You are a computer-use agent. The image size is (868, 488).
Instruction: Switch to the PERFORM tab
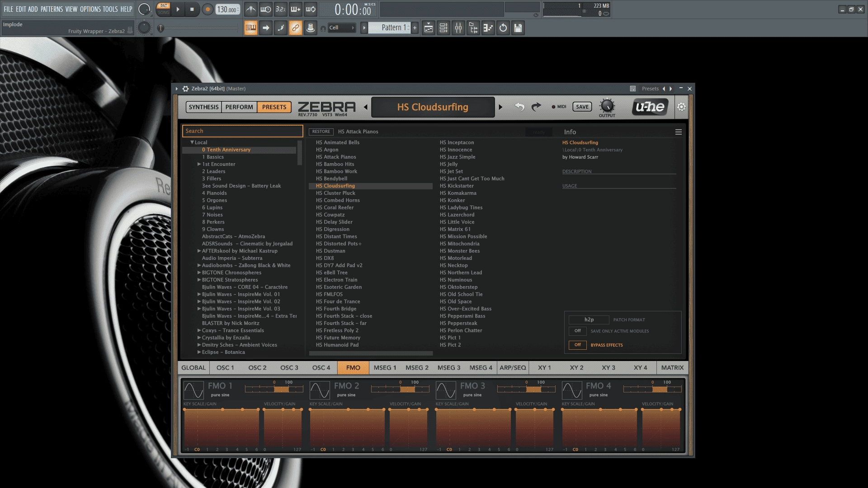[x=239, y=107]
